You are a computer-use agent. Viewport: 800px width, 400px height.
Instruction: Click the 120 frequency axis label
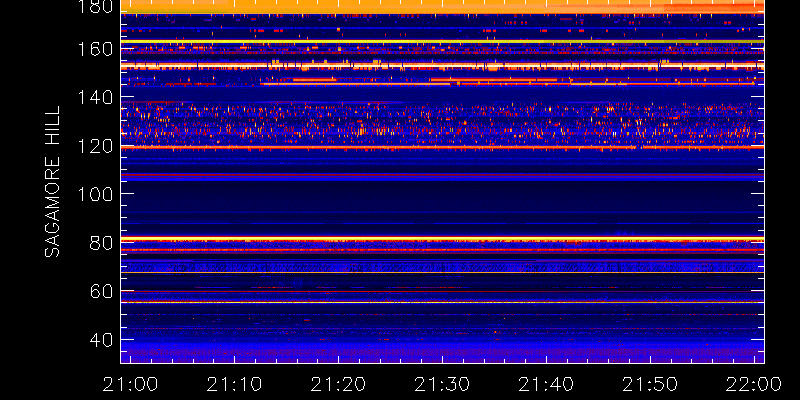tap(95, 146)
